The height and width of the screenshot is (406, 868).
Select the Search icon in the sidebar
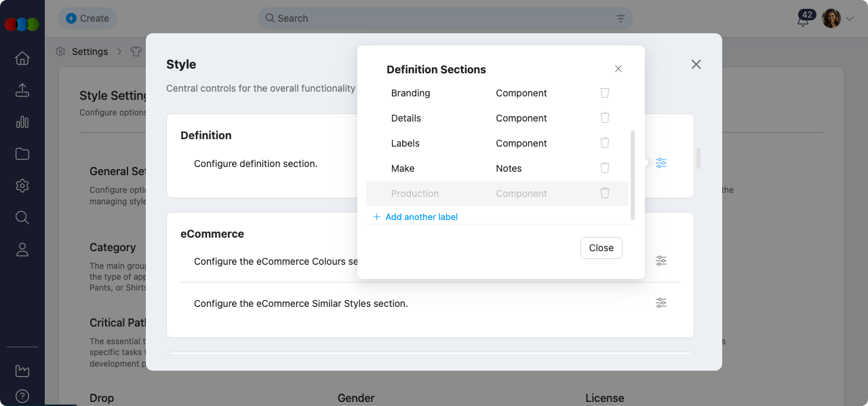22,217
